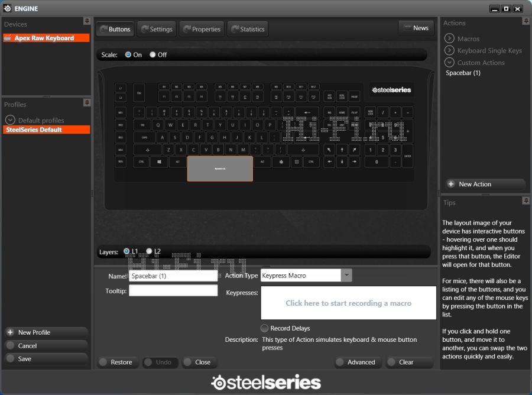The image size is (532, 395).
Task: Pin the Devices panel
Action: 87,21
